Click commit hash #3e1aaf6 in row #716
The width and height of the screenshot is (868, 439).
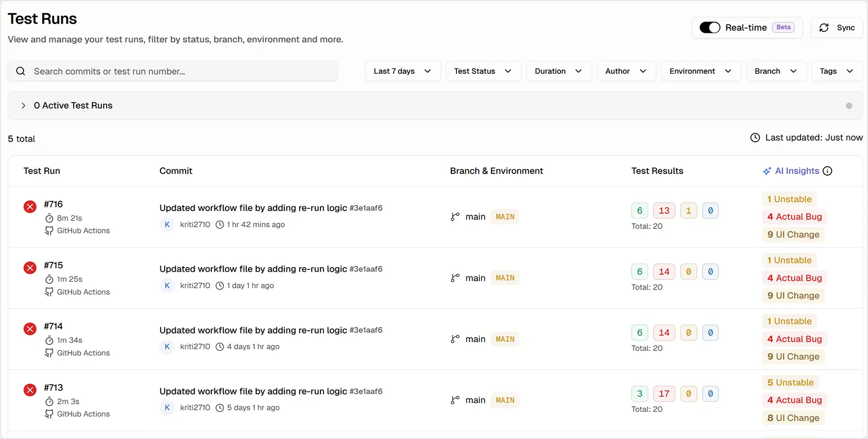click(366, 208)
